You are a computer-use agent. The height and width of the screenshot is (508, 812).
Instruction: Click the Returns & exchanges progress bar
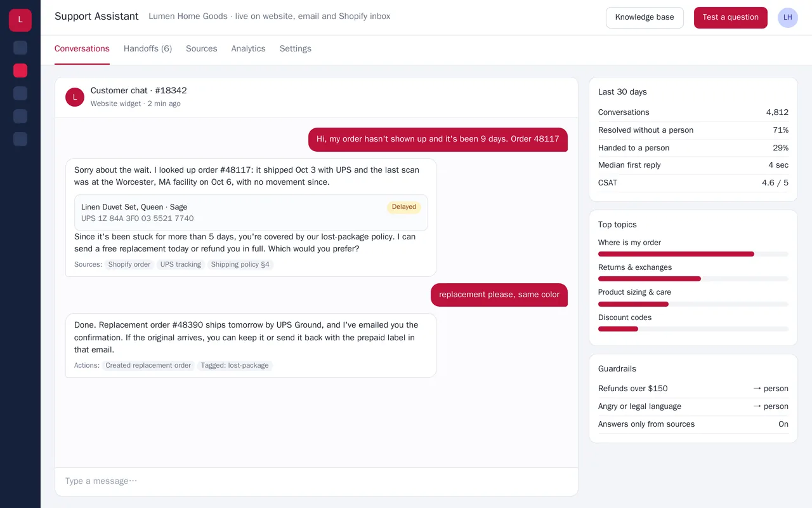(x=693, y=279)
